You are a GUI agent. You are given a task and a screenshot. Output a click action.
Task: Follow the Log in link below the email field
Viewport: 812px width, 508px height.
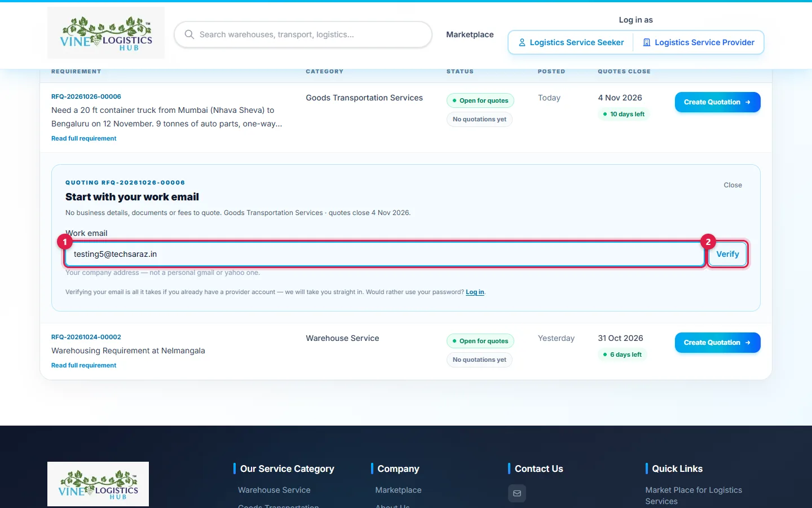coord(475,292)
